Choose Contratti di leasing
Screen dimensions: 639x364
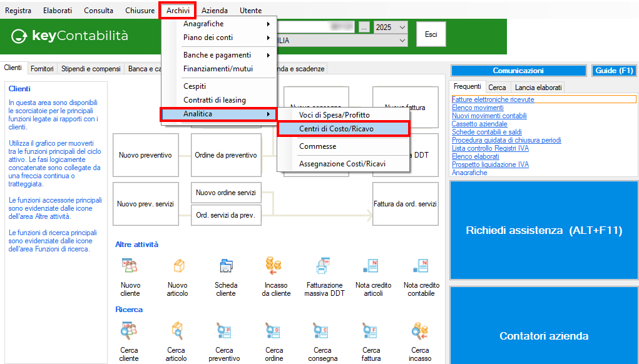(219, 100)
